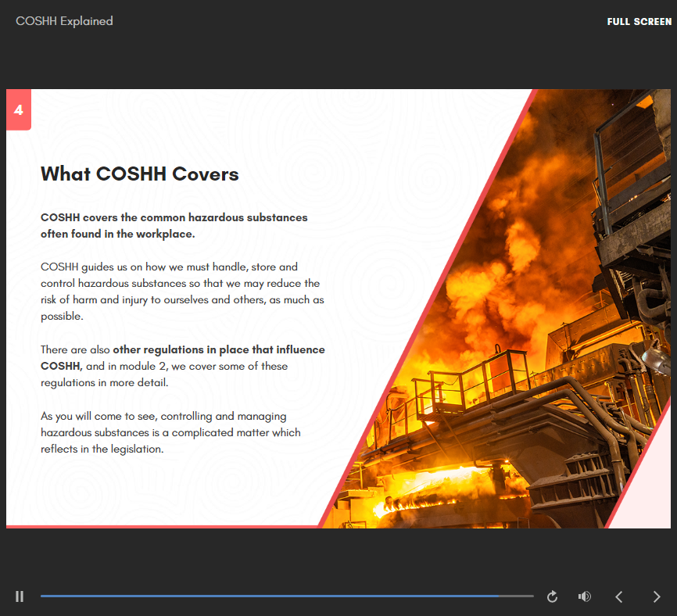Click the COSHH Explained course title

(x=65, y=21)
